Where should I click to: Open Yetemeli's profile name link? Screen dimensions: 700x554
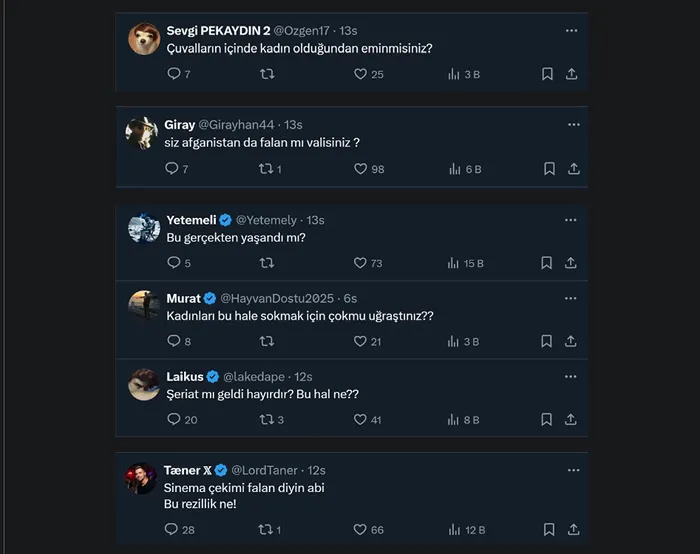point(191,220)
